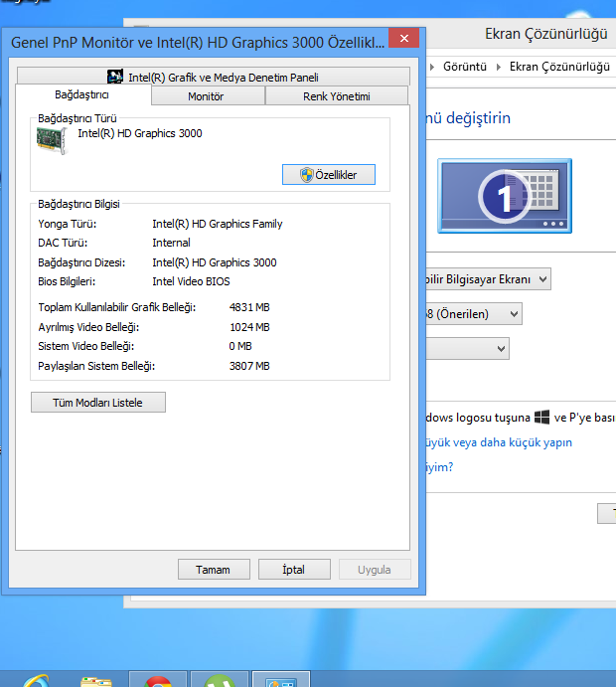This screenshot has width=616, height=687.
Task: Click Ekran Çözünürlüğü breadcrumb item
Action: pos(559,67)
